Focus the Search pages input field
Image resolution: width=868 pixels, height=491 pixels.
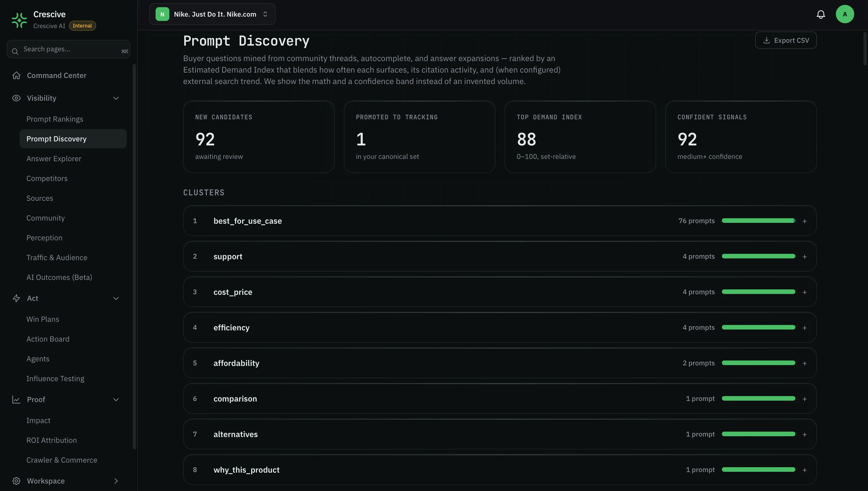point(69,49)
